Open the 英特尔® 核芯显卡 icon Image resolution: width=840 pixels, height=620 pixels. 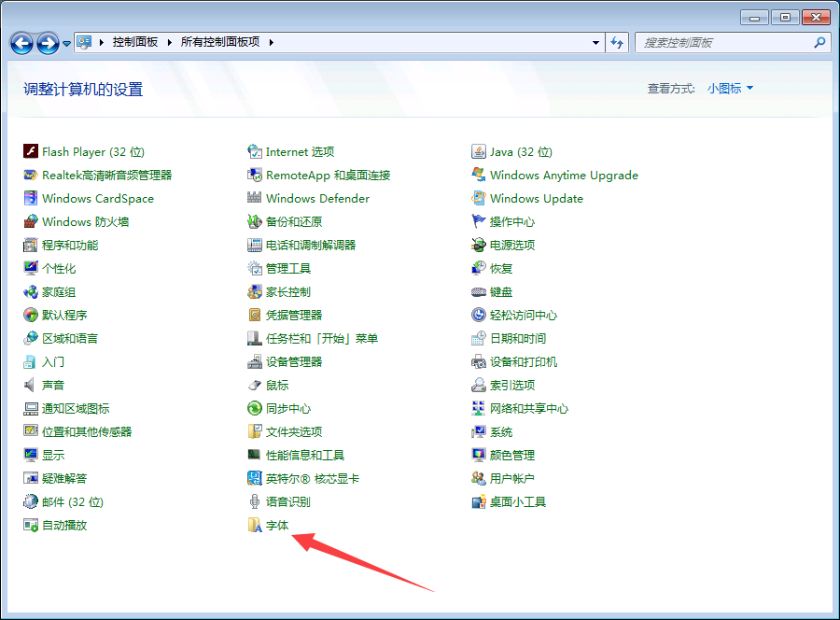pos(255,478)
